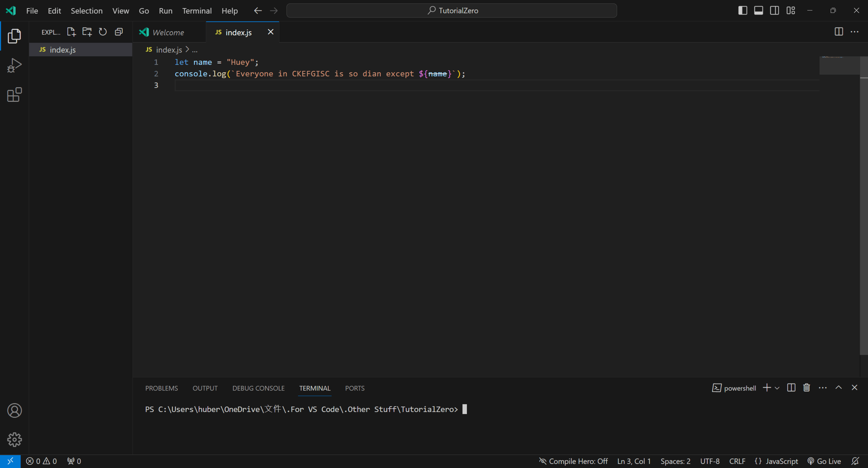Open the terminal launch profile dropdown arrow
Image resolution: width=868 pixels, height=468 pixels.
point(777,388)
